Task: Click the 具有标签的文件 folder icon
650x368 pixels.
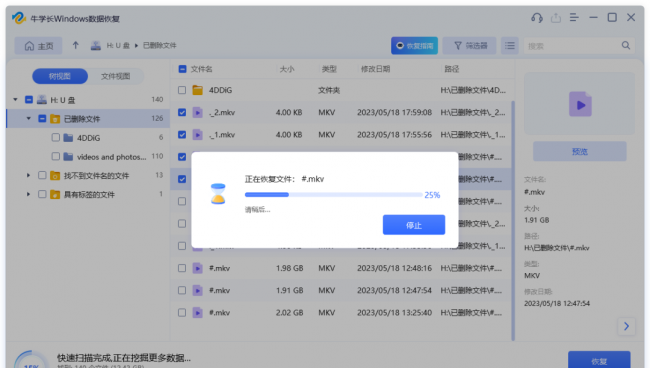Action: pos(55,194)
